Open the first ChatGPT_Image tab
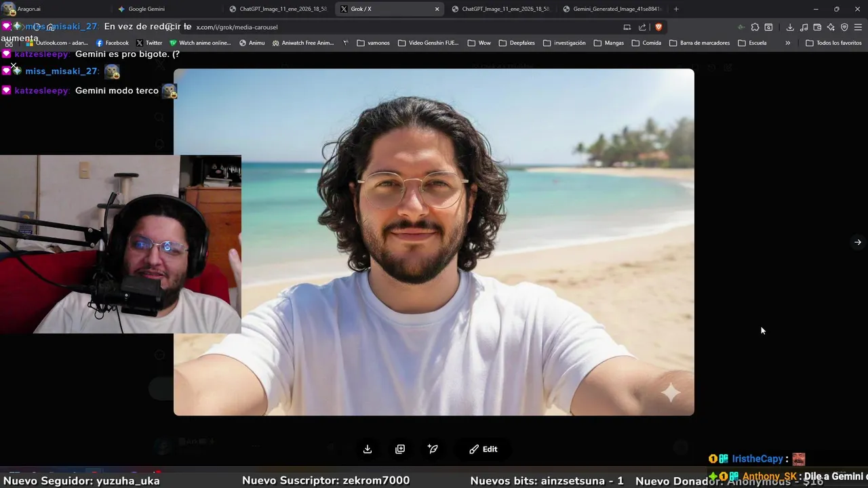Viewport: 868px width, 488px height. click(278, 9)
